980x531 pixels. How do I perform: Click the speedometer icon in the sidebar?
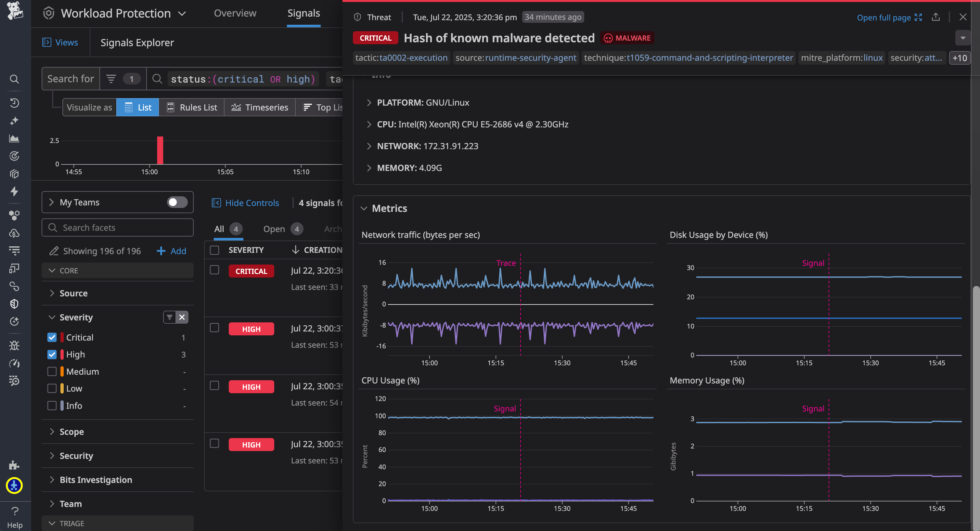pos(14,363)
